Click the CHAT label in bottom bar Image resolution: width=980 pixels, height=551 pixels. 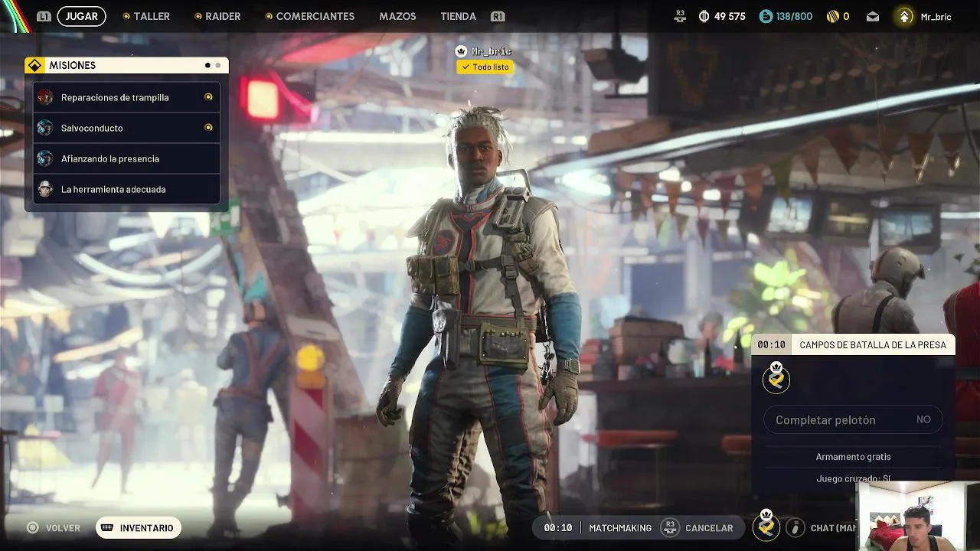(833, 528)
